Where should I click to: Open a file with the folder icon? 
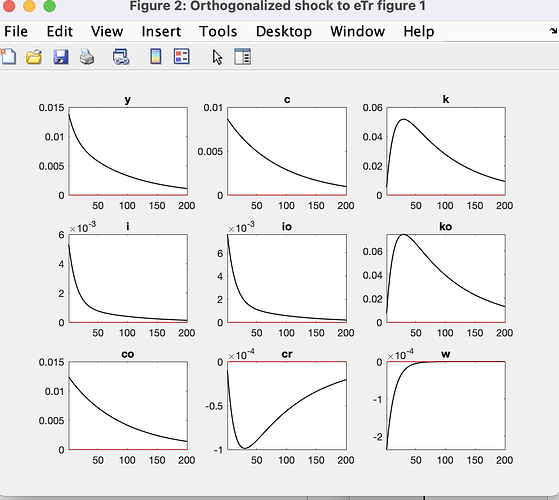[x=34, y=57]
